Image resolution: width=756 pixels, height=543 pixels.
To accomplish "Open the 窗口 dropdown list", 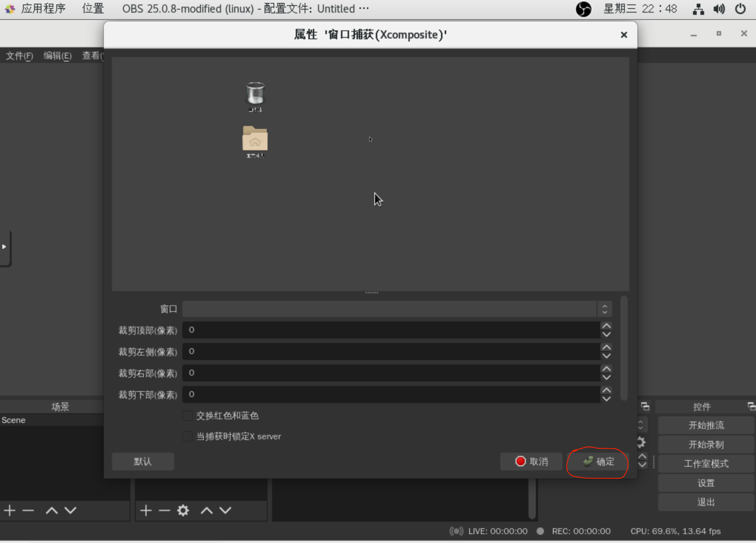I will pyautogui.click(x=397, y=309).
